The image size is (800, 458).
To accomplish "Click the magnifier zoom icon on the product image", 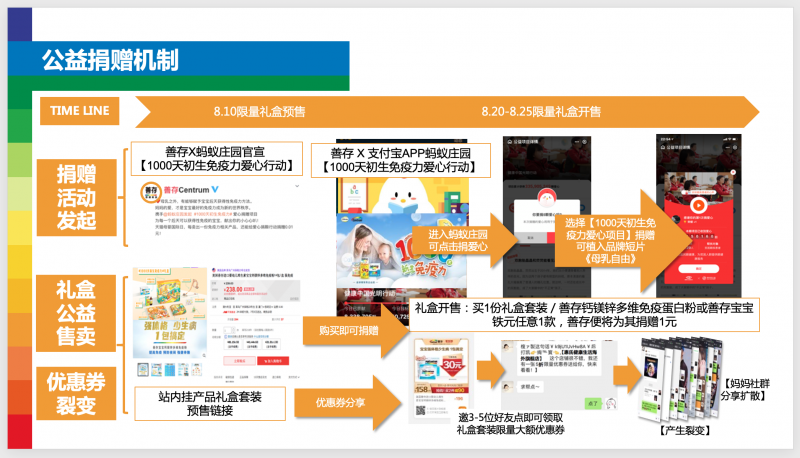I will point(204,355).
